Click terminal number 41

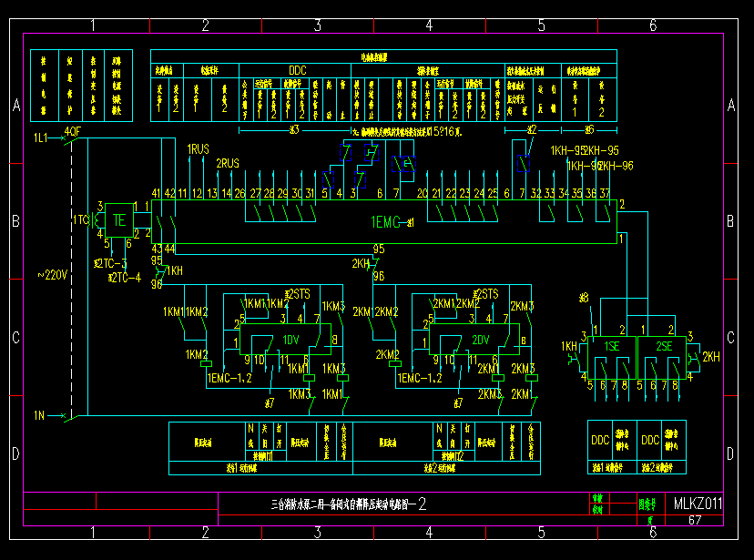[157, 193]
